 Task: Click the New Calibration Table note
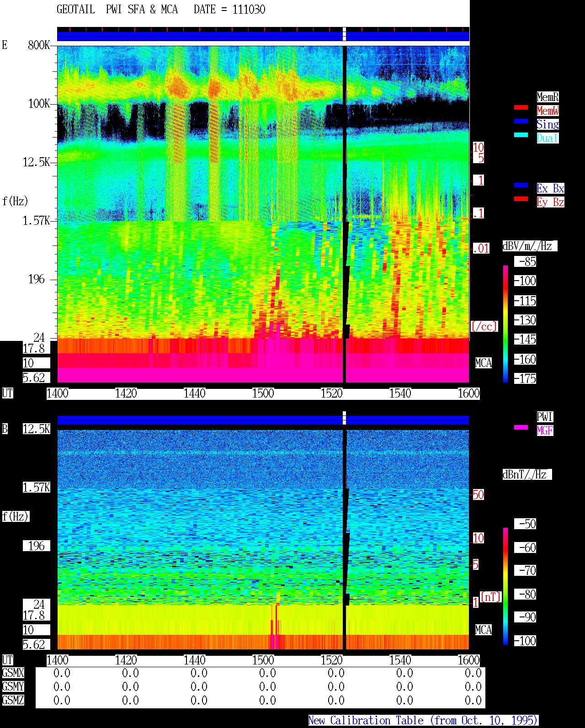pos(423,721)
